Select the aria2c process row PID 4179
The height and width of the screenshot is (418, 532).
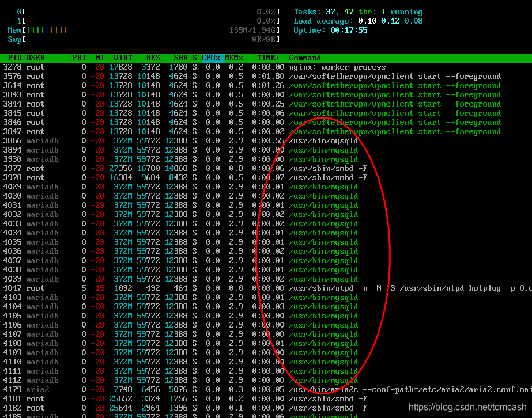pyautogui.click(x=266, y=390)
